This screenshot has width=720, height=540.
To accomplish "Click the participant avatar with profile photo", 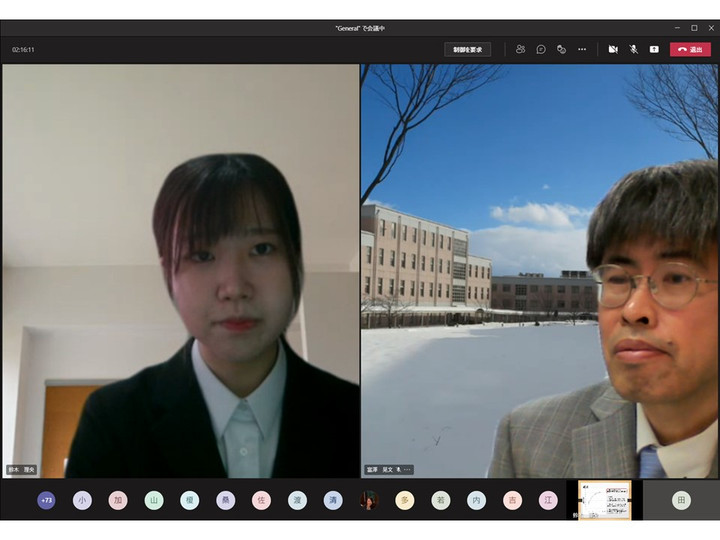I will point(369,501).
